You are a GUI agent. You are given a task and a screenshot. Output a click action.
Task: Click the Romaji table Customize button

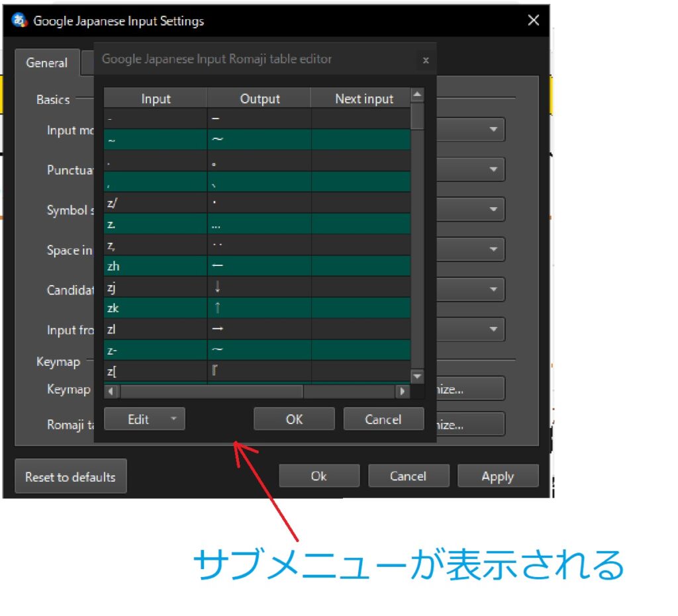pyautogui.click(x=471, y=424)
